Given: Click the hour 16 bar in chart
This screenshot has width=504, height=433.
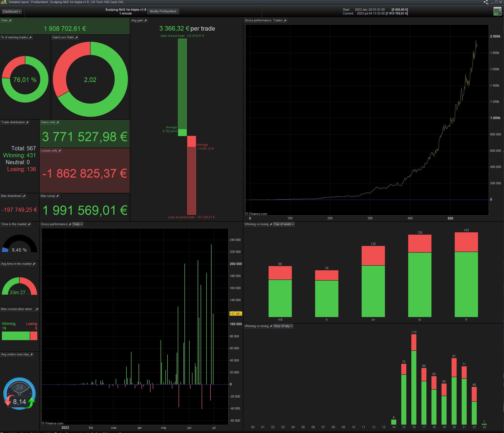Looking at the screenshot, I should tap(414, 380).
